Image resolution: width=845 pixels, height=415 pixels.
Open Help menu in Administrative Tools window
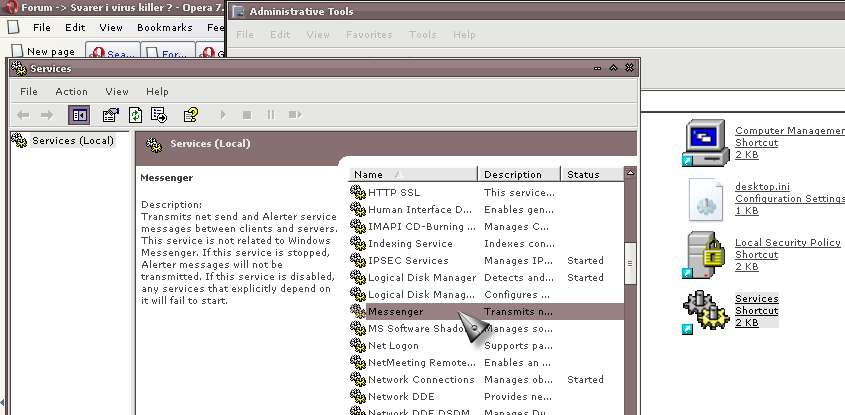[465, 34]
